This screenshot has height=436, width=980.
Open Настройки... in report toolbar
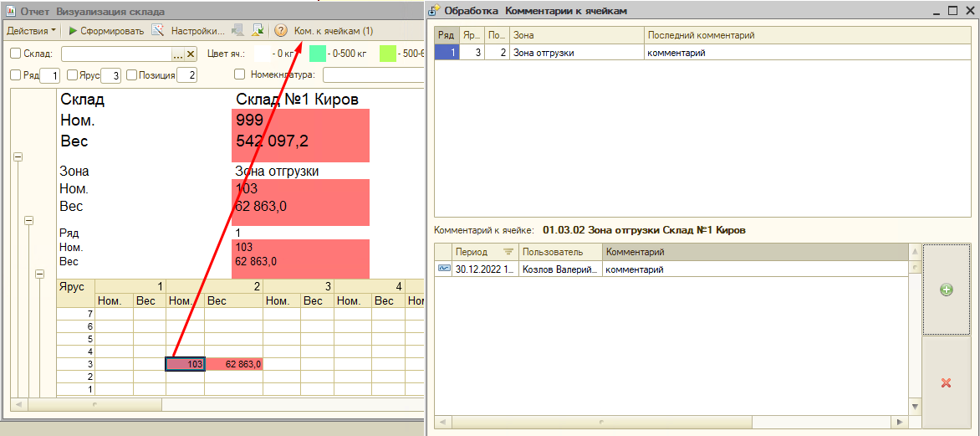[197, 30]
